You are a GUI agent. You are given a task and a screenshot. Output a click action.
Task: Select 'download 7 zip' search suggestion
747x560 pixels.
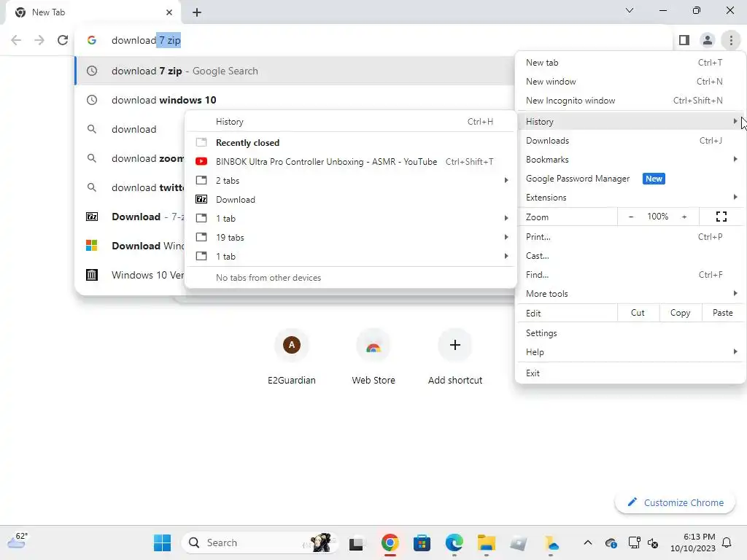(295, 71)
